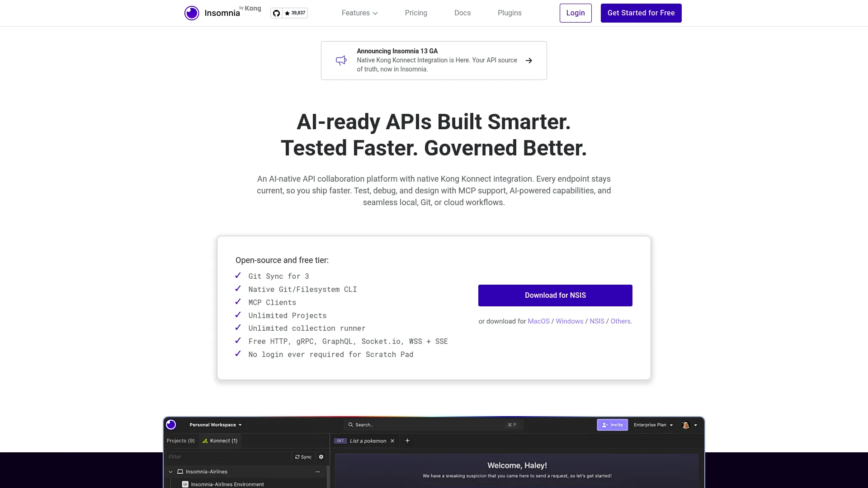
Task: Click 'Native Git/Filesystem CLI' text
Action: 302,290
